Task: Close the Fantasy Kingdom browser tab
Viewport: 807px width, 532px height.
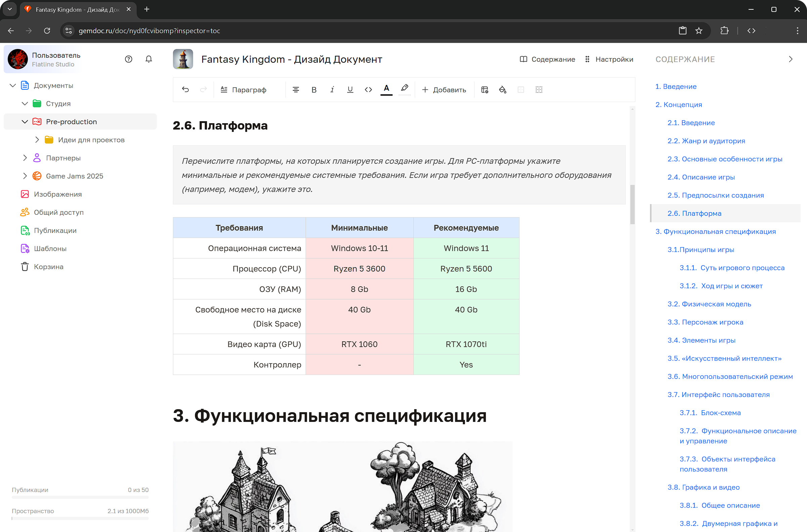Action: [129, 9]
